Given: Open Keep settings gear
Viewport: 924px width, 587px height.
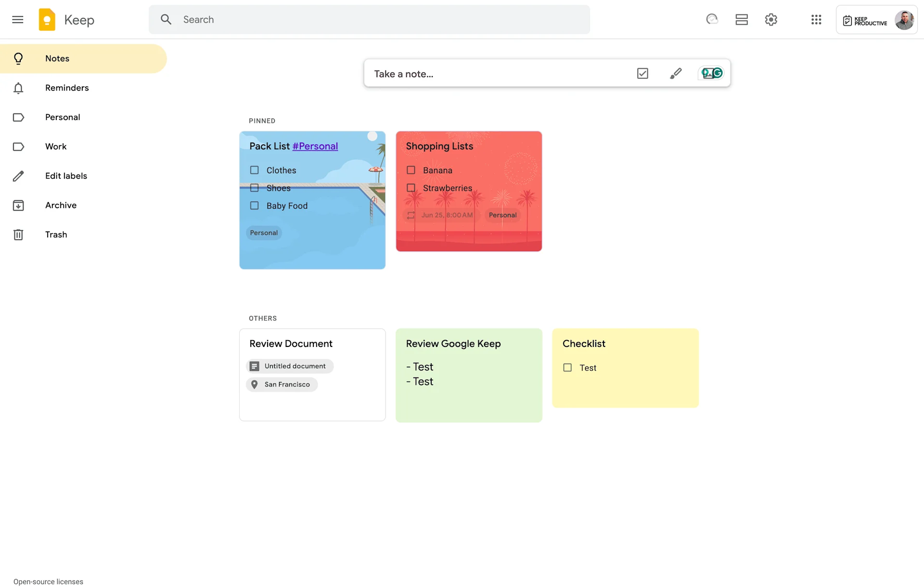Looking at the screenshot, I should click(x=770, y=19).
